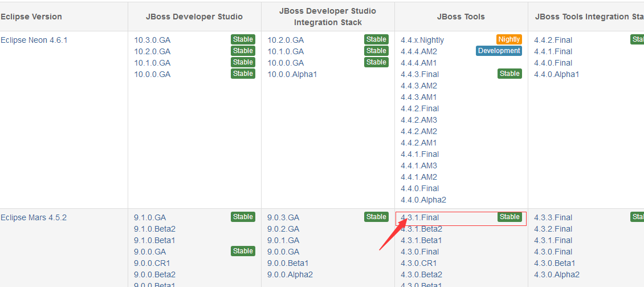644x287 pixels.
Task: Open the 4.4.0.Alpha1 link
Action: tap(556, 74)
